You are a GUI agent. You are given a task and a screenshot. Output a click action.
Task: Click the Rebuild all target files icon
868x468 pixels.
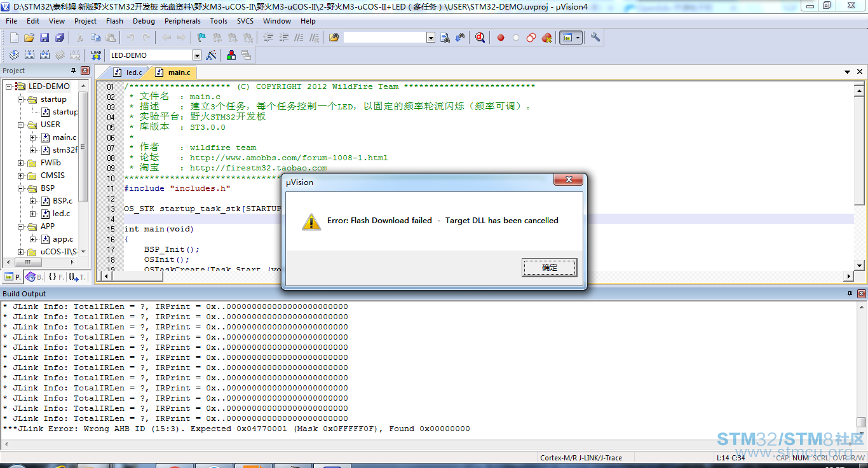(44, 55)
